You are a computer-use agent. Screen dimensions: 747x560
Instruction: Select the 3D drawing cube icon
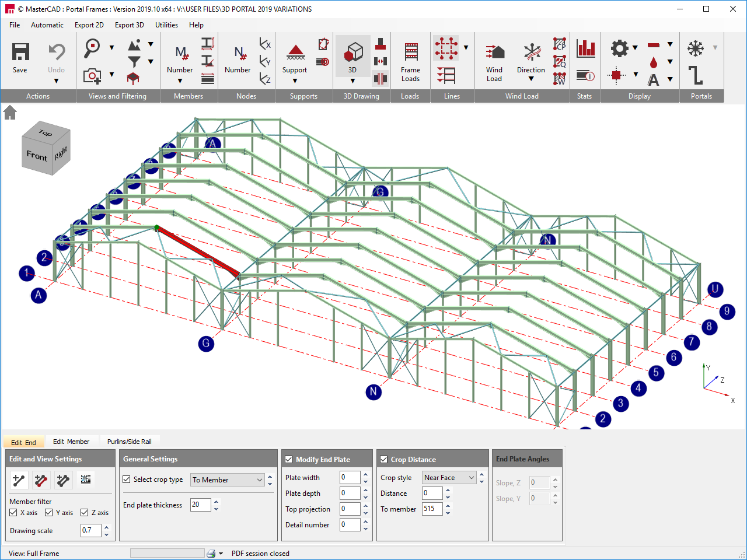coord(352,52)
